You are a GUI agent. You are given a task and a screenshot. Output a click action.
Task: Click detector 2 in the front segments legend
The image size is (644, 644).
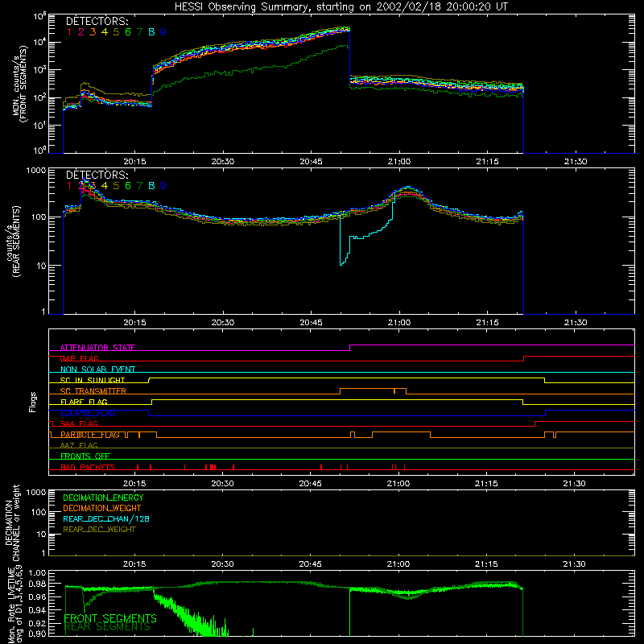click(81, 32)
